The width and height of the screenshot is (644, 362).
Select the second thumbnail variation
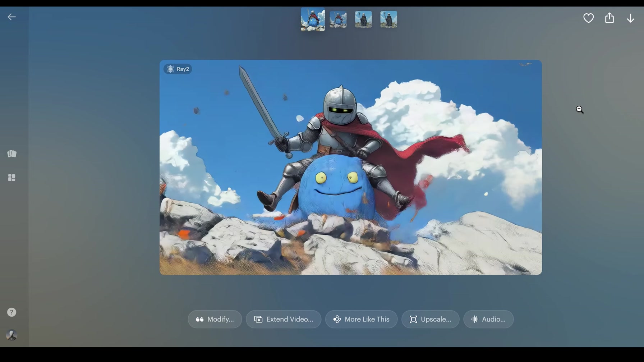coord(338,19)
